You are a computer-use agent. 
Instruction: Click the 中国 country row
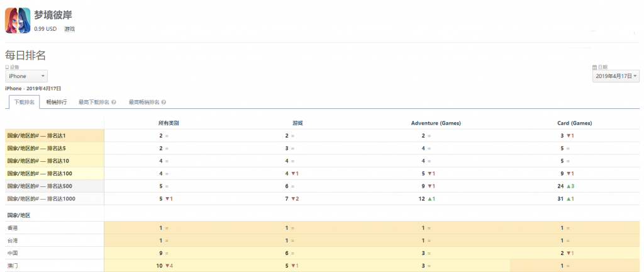point(323,253)
